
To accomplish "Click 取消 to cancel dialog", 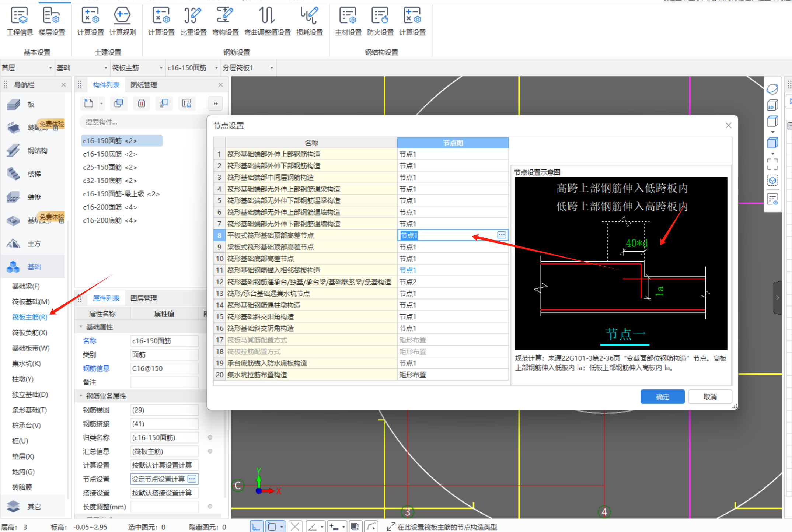I will click(710, 396).
